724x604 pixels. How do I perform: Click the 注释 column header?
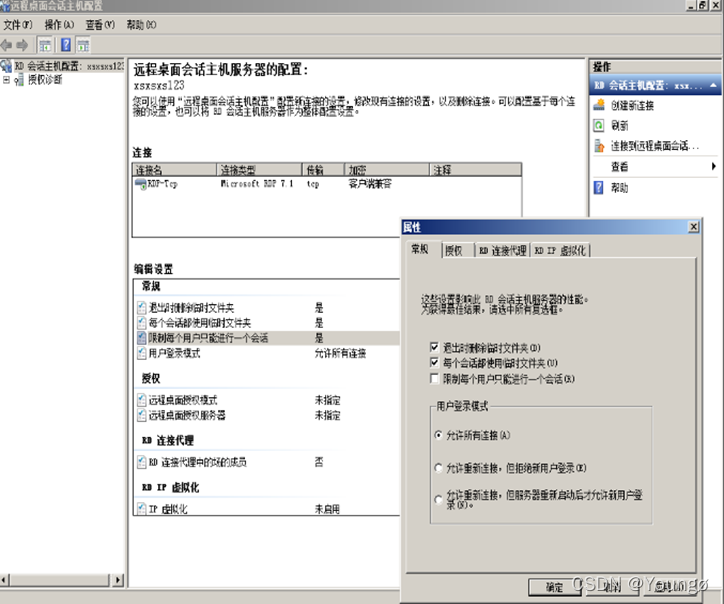[x=476, y=170]
